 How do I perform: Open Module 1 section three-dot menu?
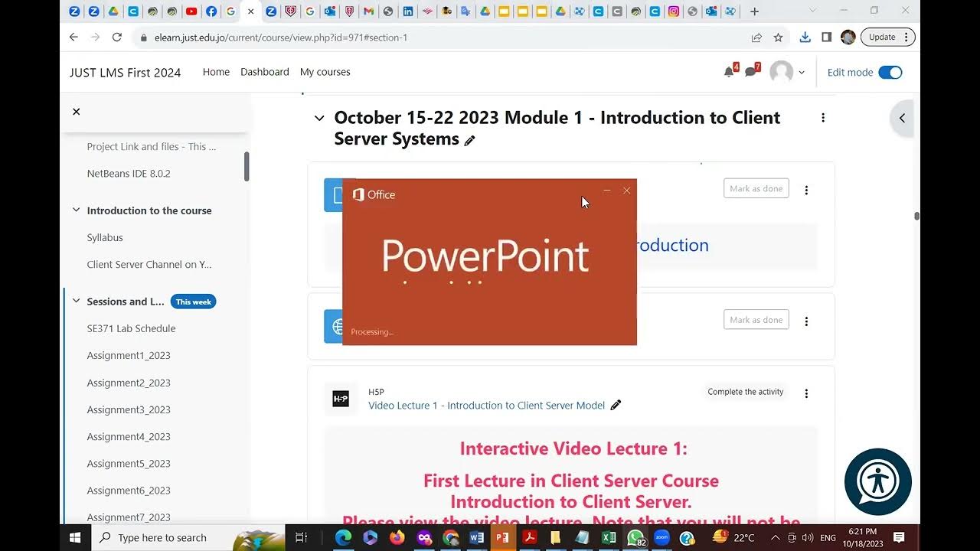[x=823, y=118]
